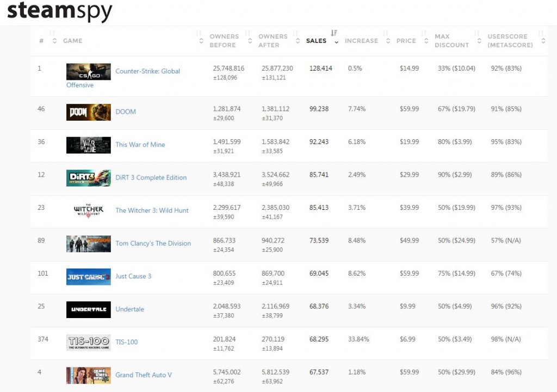Open This War of Mine thumbnail
The image size is (557, 392).
[x=89, y=145]
